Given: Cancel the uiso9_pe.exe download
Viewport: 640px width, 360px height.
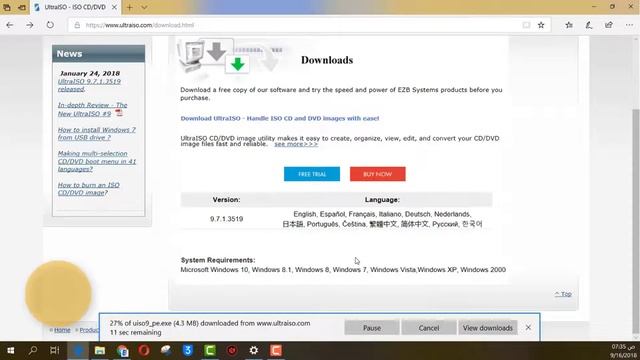Looking at the screenshot, I should click(429, 328).
